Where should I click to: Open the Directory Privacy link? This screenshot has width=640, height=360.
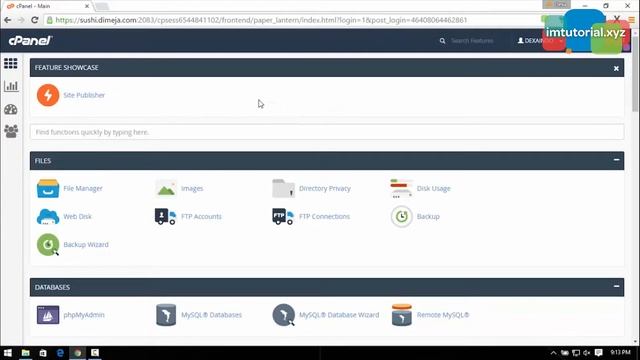[324, 189]
